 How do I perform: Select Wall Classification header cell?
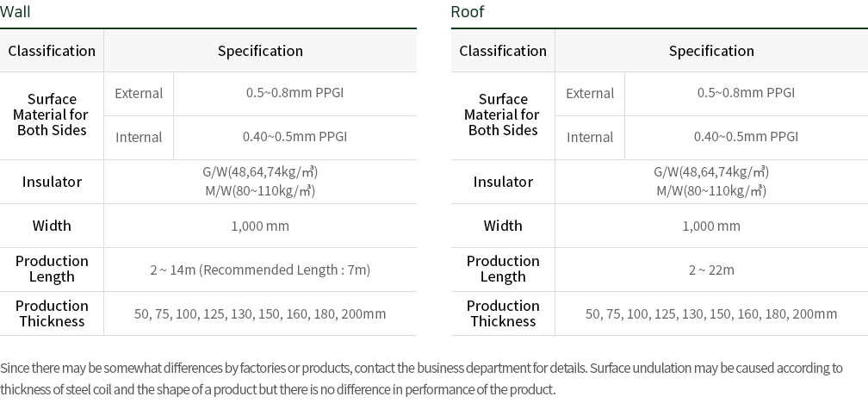click(52, 50)
